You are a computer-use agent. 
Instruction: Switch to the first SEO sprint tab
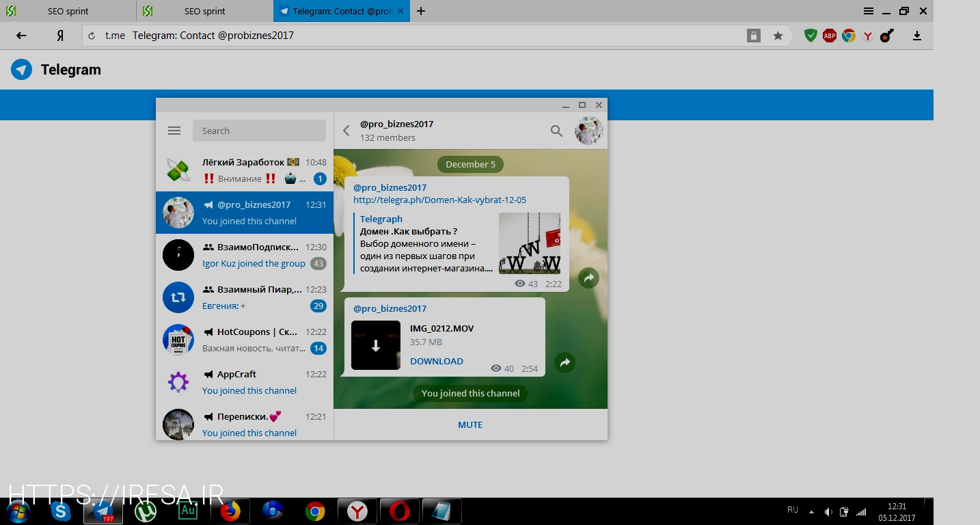[x=67, y=11]
